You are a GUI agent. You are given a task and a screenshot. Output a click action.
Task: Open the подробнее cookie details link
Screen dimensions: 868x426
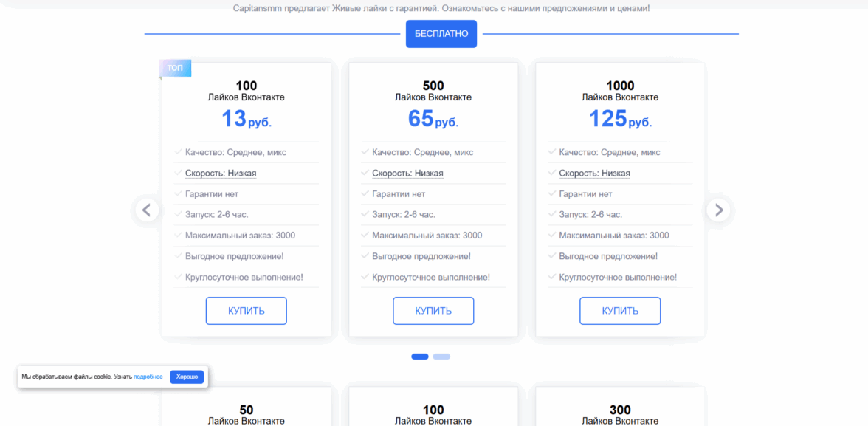[148, 377]
